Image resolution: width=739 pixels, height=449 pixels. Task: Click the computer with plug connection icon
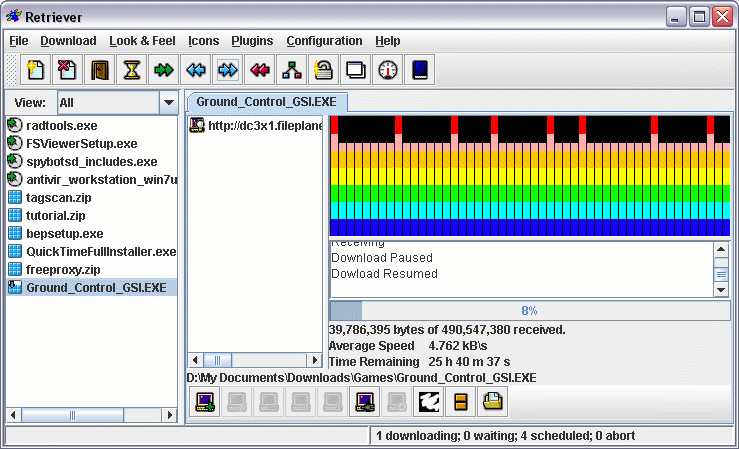pos(365,402)
